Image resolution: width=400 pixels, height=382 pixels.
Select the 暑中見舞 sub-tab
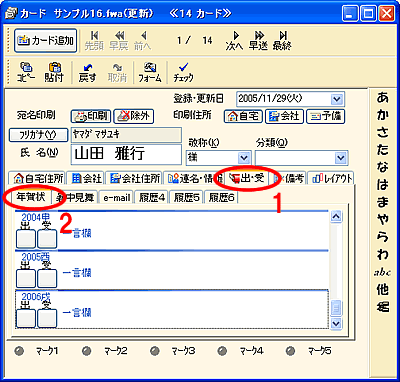75,197
